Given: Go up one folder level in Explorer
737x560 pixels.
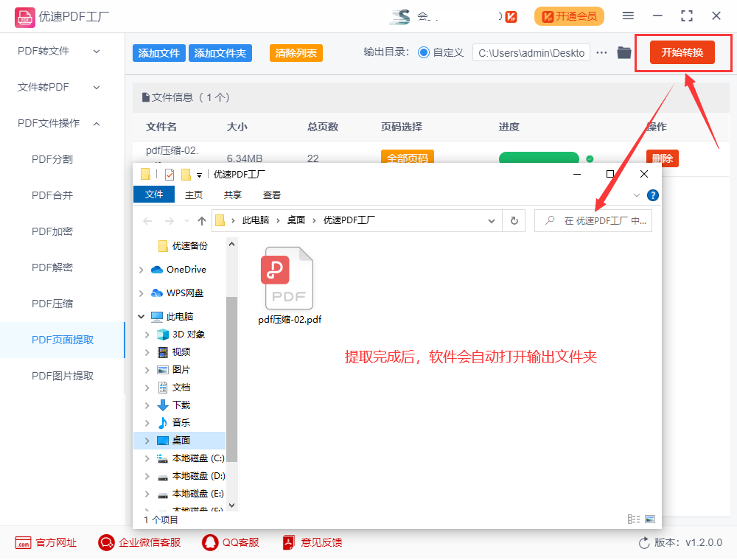Looking at the screenshot, I should [x=202, y=221].
